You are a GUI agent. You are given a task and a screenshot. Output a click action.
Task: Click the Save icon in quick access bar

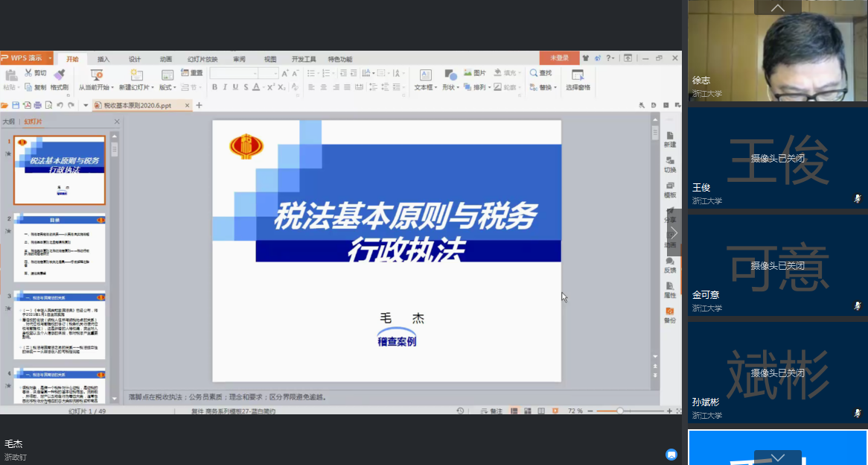tap(16, 106)
